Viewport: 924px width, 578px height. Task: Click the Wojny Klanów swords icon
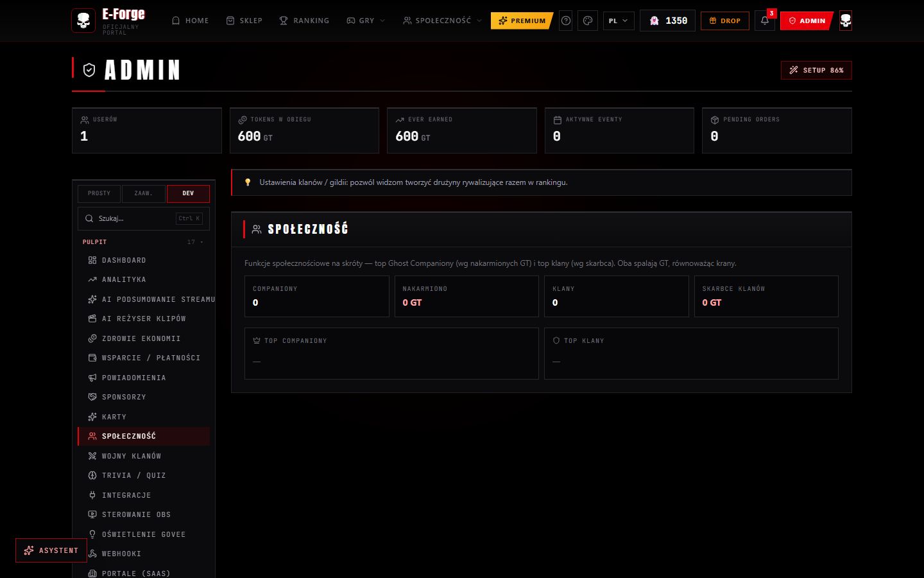[92, 456]
